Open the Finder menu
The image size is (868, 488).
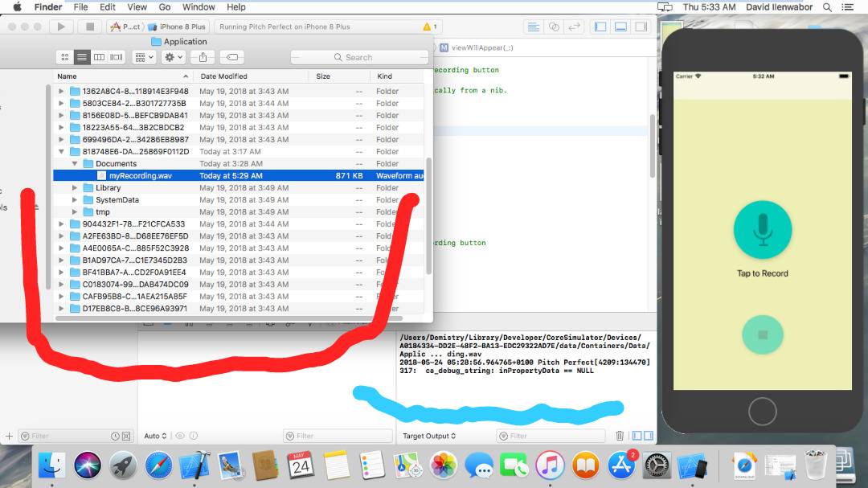[48, 7]
